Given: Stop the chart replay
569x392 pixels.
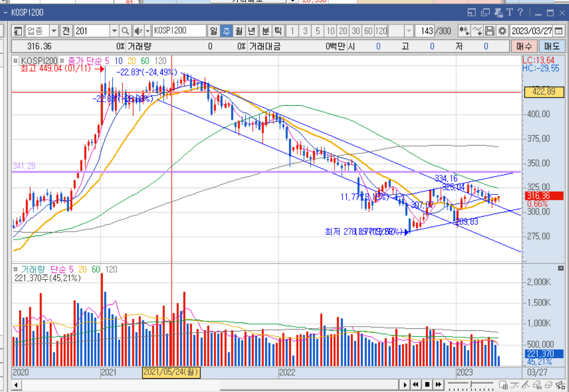Looking at the screenshot, I should (x=427, y=385).
